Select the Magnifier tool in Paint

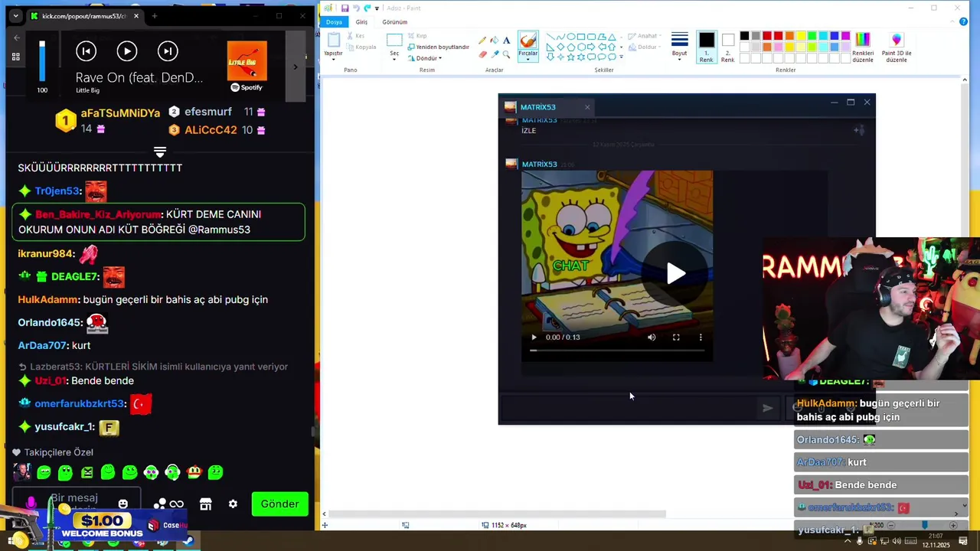coord(506,54)
